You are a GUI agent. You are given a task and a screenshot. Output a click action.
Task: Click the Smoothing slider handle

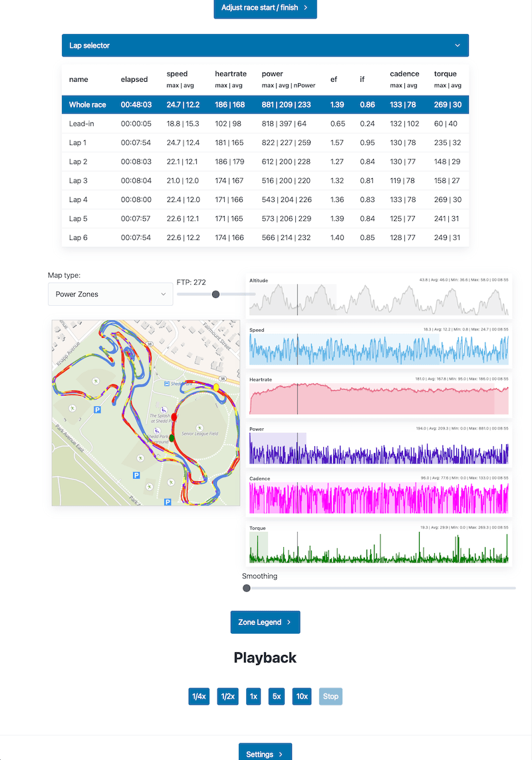point(246,588)
